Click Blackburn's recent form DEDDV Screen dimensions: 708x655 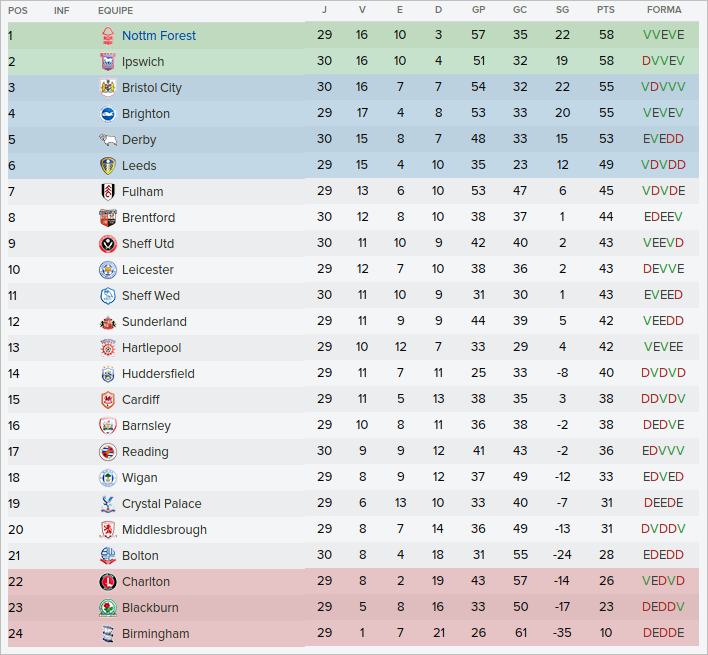coord(664,608)
